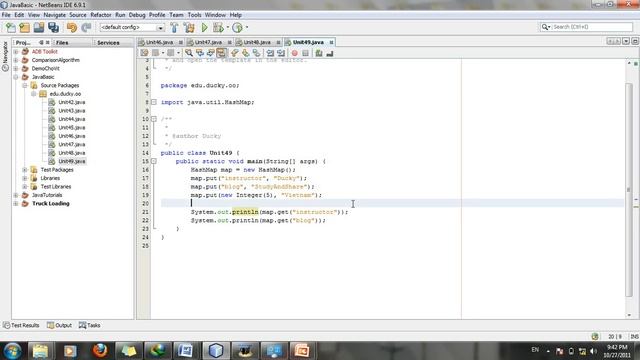Click the Save All toolbar icon
The height and width of the screenshot is (360, 640).
[x=53, y=27]
